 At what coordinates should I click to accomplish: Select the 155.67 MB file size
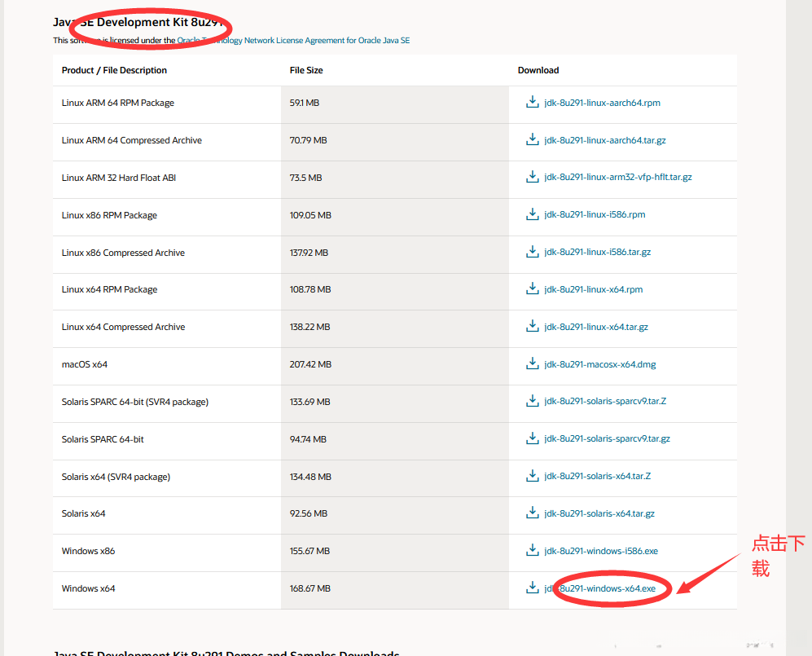click(309, 551)
